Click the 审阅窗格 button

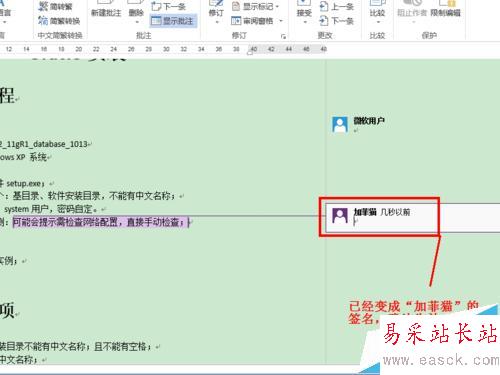(x=252, y=21)
